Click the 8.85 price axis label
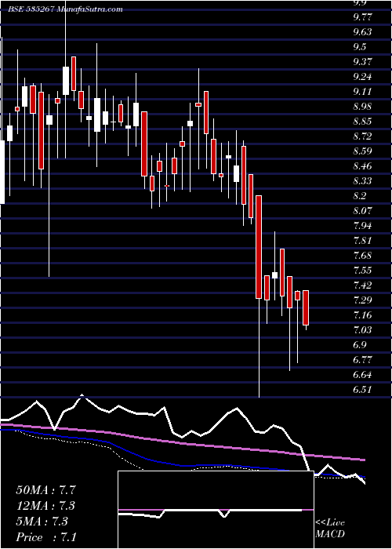The width and height of the screenshot is (392, 549). pos(362,122)
